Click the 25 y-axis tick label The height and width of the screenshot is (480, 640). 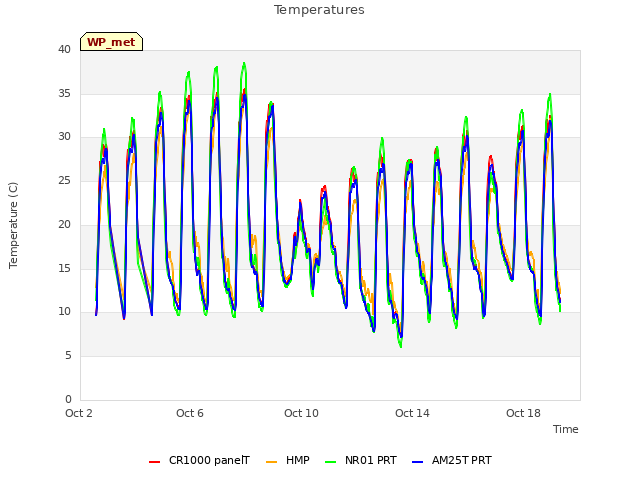64,180
